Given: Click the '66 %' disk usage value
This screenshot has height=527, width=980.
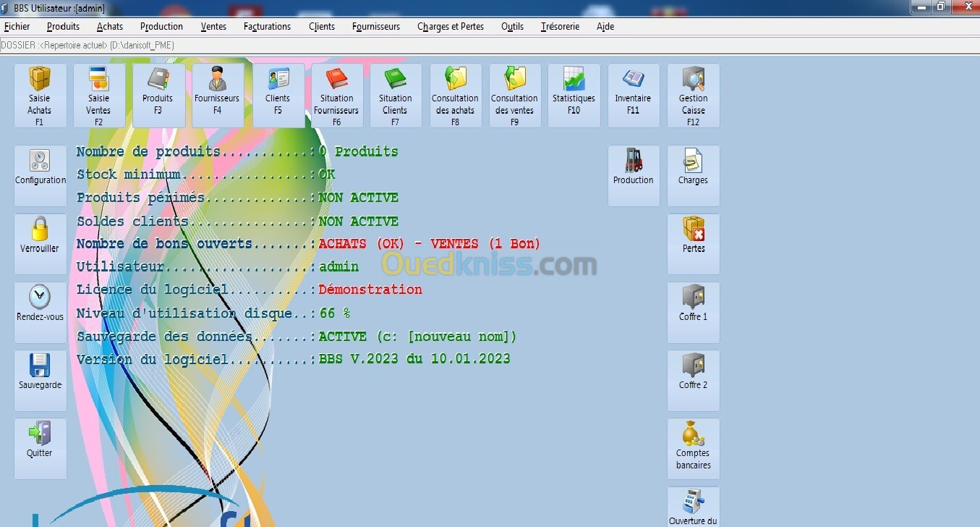Looking at the screenshot, I should [x=335, y=313].
